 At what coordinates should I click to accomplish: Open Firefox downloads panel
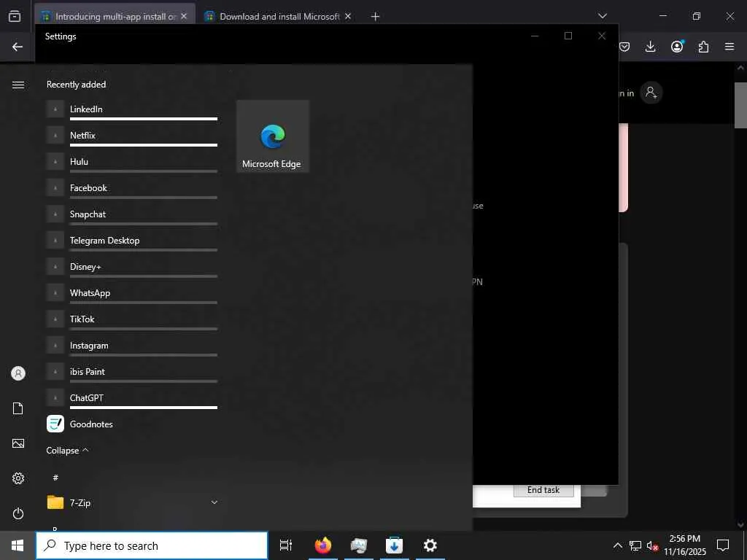(650, 47)
